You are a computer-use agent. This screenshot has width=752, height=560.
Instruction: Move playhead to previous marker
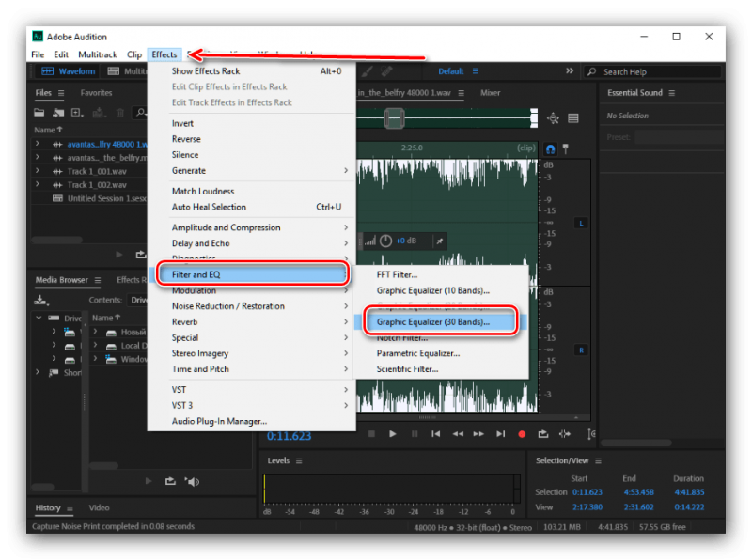[x=435, y=434]
